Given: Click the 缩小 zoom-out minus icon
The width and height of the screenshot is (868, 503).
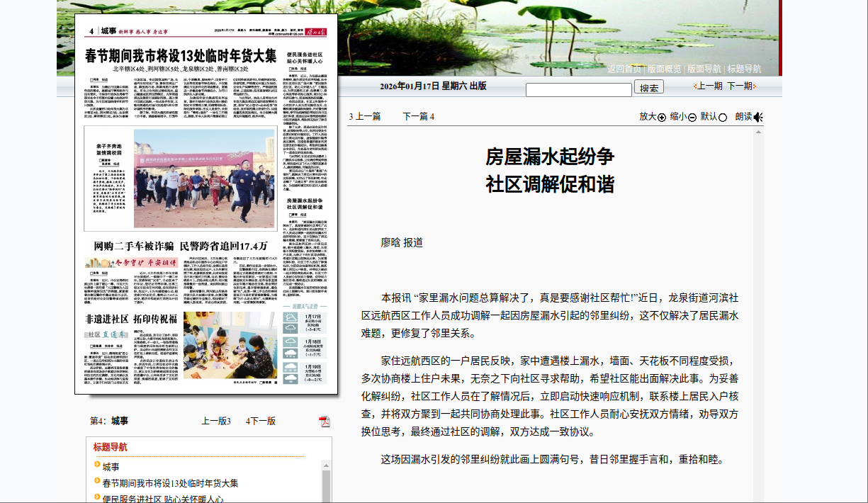Looking at the screenshot, I should pyautogui.click(x=692, y=118).
